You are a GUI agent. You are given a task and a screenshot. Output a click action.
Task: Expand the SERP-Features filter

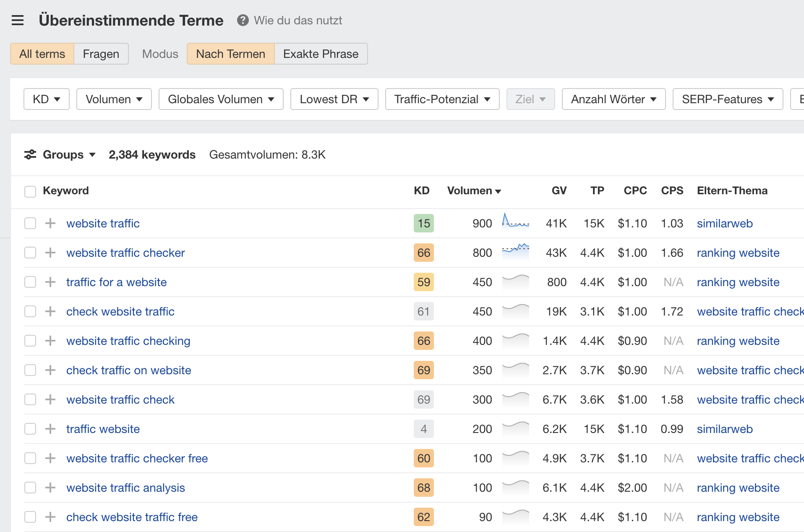point(727,99)
